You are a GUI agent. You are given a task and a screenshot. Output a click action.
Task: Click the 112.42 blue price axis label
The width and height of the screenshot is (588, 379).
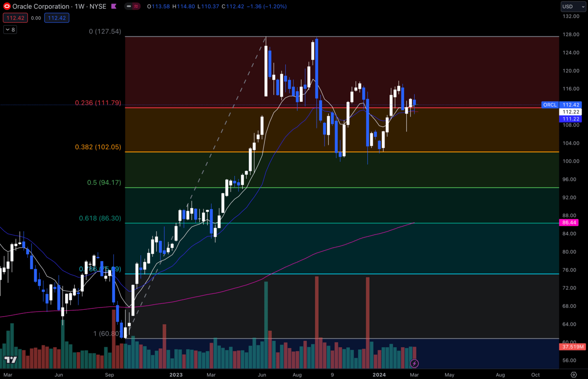point(571,105)
